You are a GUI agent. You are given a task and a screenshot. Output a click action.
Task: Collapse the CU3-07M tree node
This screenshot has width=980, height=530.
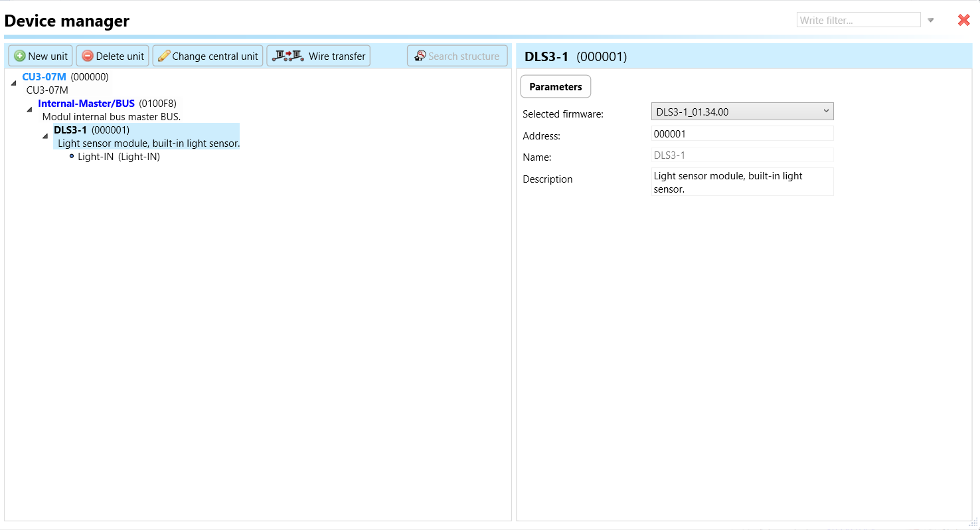14,82
